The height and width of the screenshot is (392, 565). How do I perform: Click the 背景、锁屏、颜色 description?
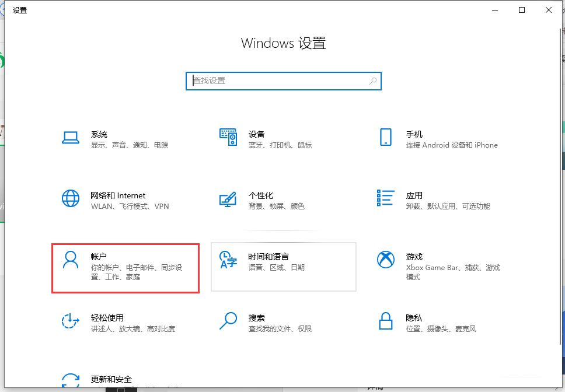click(x=277, y=206)
